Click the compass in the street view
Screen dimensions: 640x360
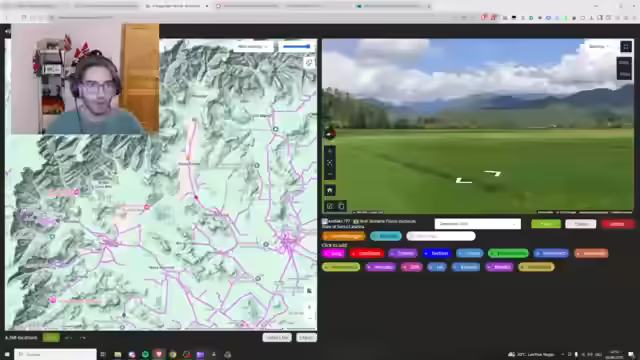coord(330,133)
